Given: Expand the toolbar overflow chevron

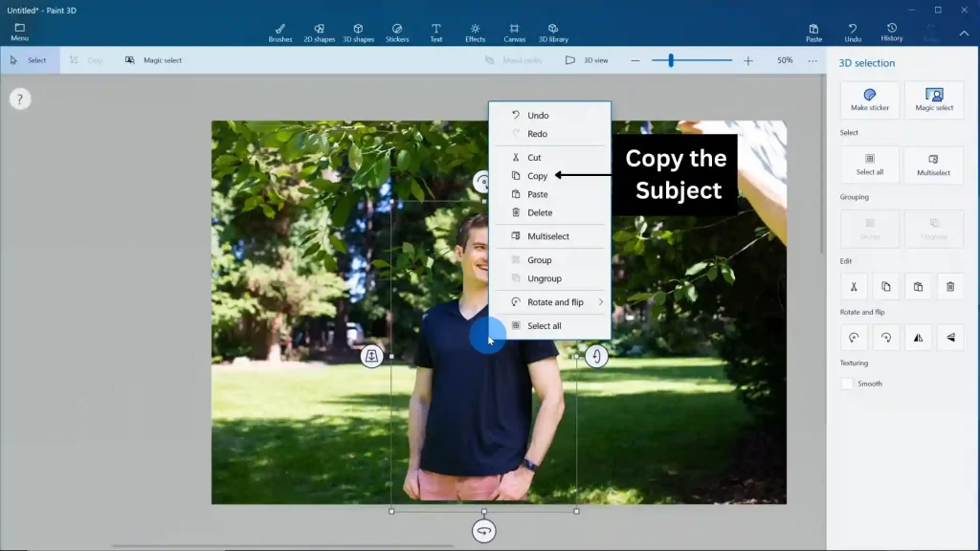Looking at the screenshot, I should click(965, 32).
